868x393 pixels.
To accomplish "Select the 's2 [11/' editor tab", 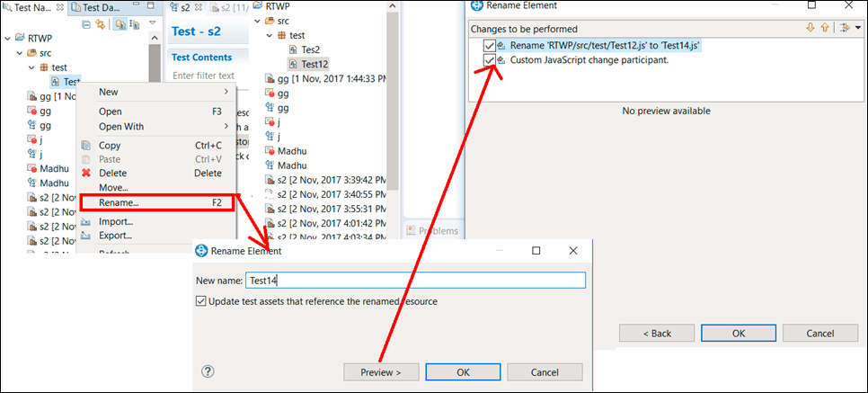I will pos(228,8).
